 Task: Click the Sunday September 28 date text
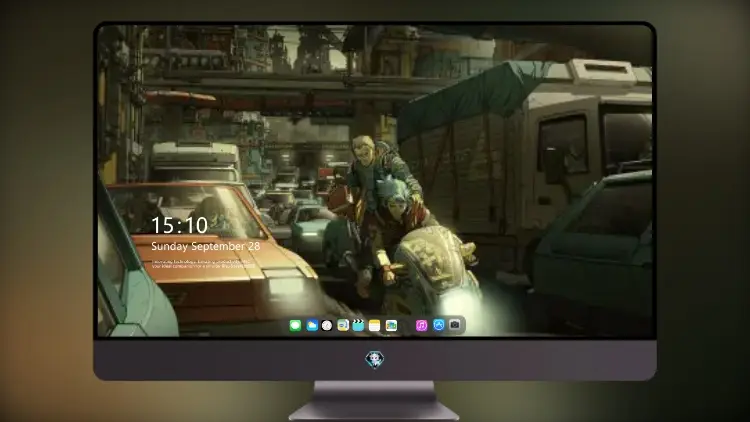click(x=206, y=246)
